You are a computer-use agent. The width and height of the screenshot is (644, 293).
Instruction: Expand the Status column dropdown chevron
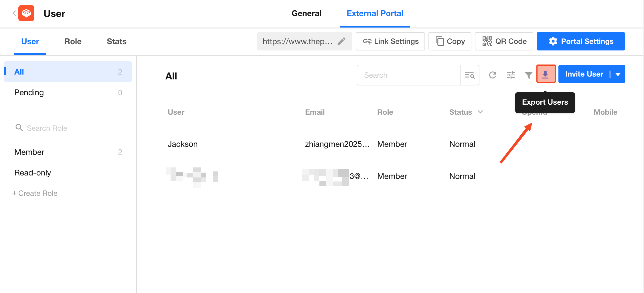[x=480, y=112]
